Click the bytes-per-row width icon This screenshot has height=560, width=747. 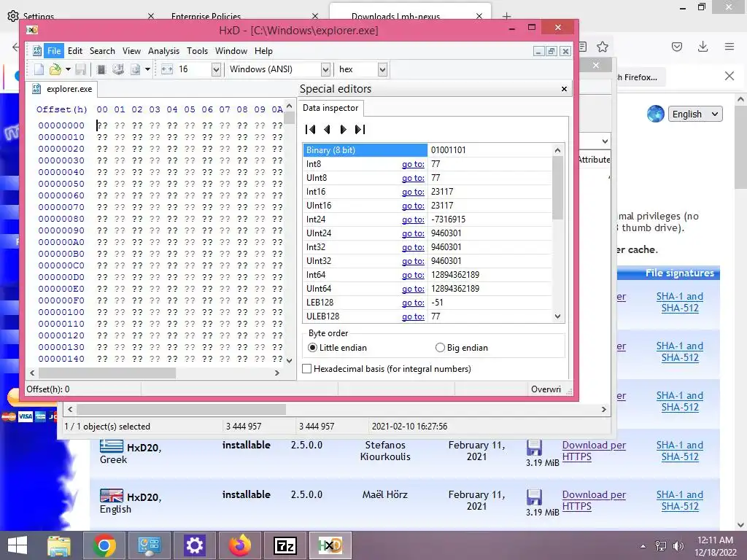pyautogui.click(x=167, y=69)
